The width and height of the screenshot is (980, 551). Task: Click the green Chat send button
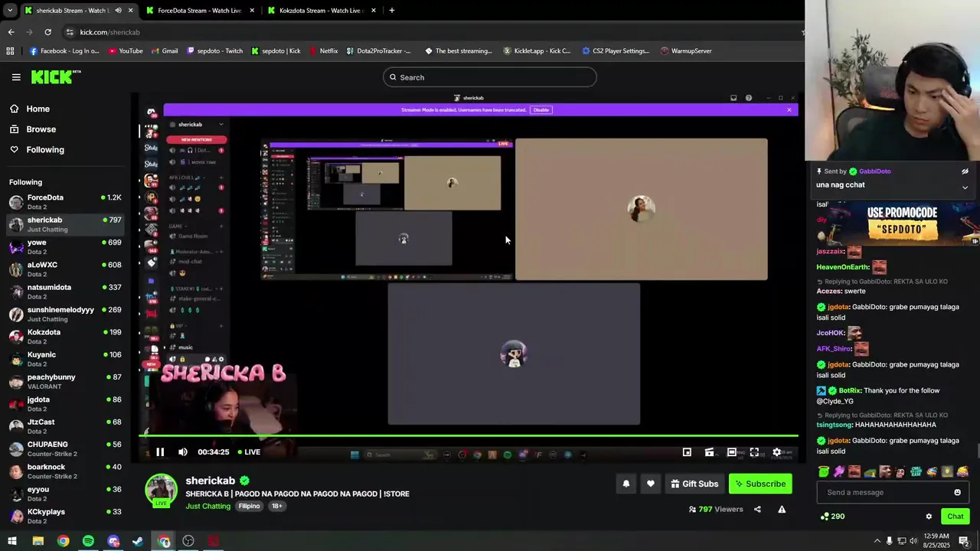coord(955,517)
